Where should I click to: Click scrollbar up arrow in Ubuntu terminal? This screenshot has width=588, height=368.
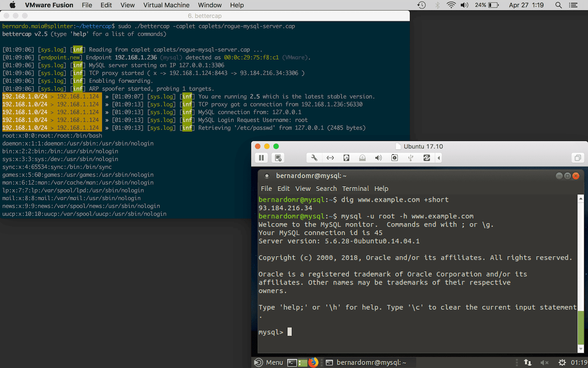pyautogui.click(x=581, y=199)
